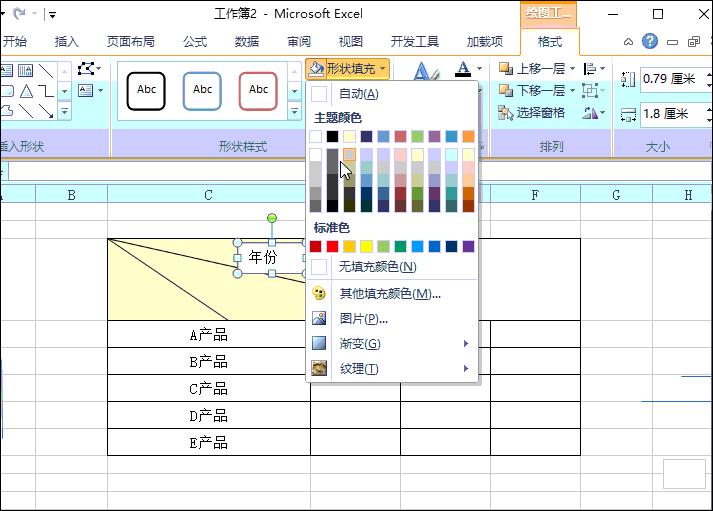Click the Texture fill icon

click(319, 368)
